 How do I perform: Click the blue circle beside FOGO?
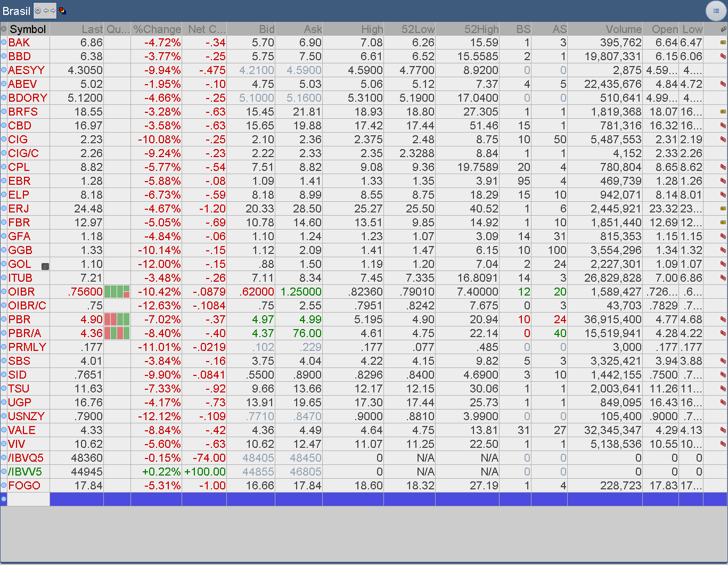point(4,486)
